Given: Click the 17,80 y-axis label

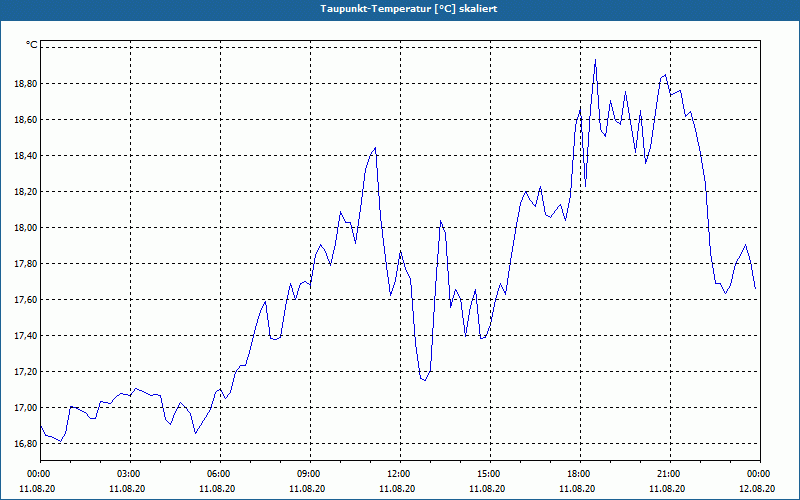Looking at the screenshot, I should click(26, 264).
